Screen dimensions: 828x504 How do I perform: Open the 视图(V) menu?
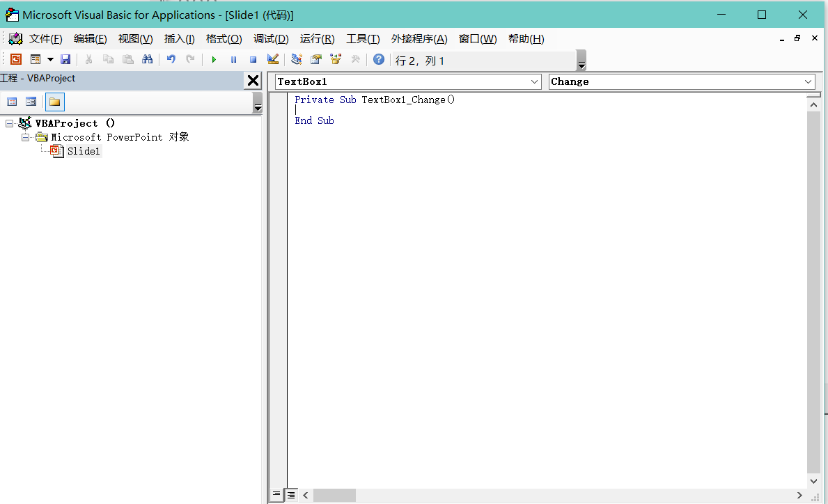(x=136, y=39)
